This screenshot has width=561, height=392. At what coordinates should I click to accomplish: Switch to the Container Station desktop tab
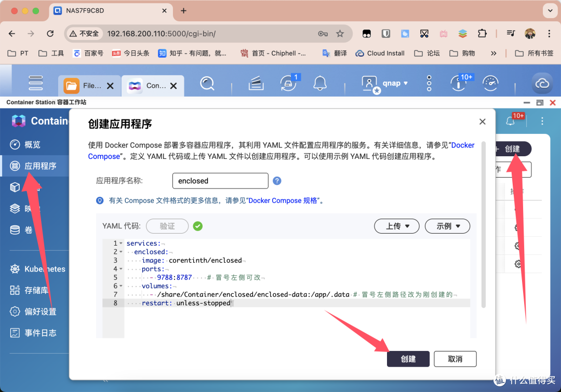(149, 86)
